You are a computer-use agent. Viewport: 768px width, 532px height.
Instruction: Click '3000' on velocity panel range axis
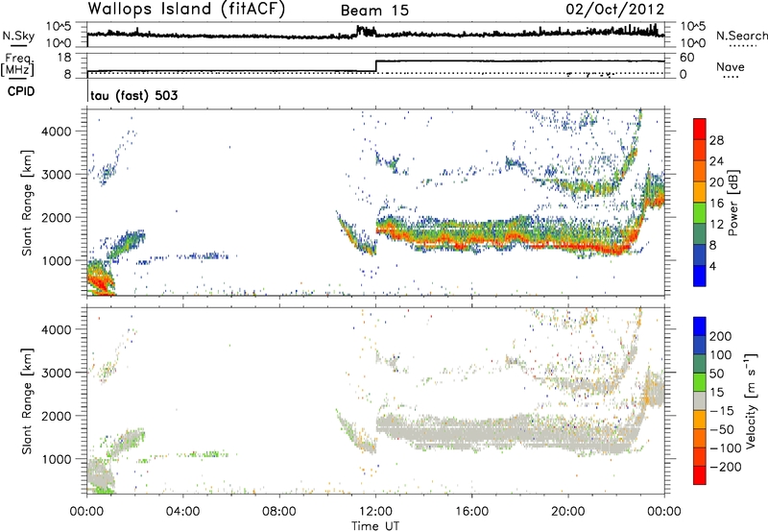(x=56, y=373)
